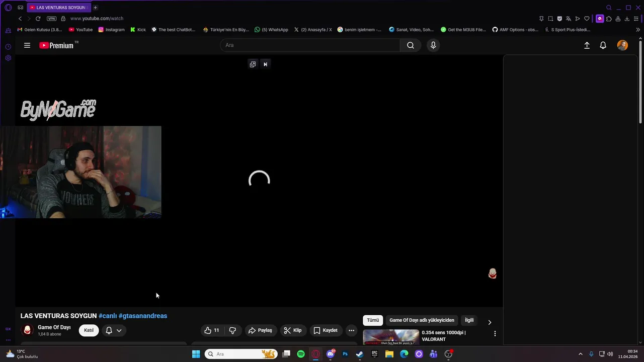644x362 pixels.
Task: Click the search magnifier button
Action: tap(411, 45)
